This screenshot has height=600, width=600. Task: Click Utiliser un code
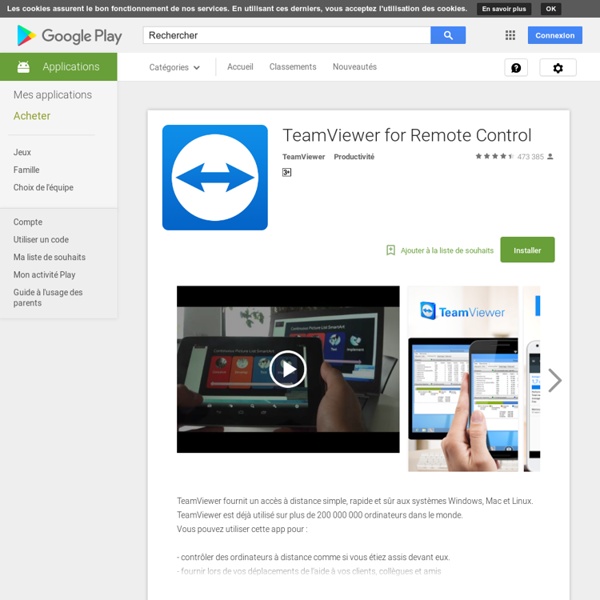coord(41,240)
